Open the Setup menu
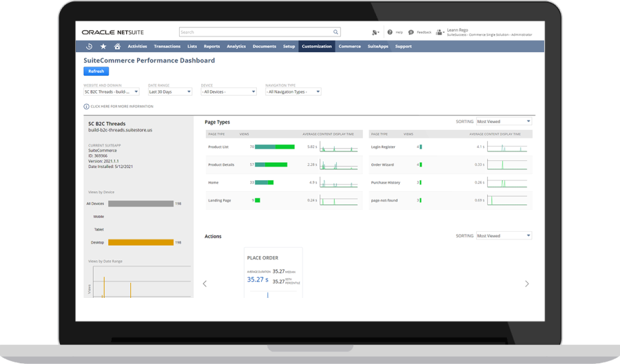The width and height of the screenshot is (620, 364). pyautogui.click(x=289, y=47)
